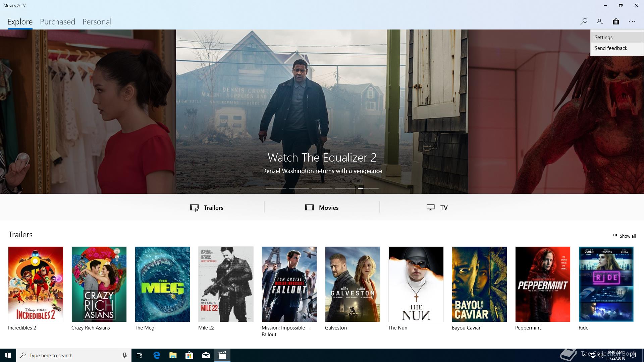Click 'The Meg' title text
This screenshot has width=644, height=362.
[x=145, y=328]
